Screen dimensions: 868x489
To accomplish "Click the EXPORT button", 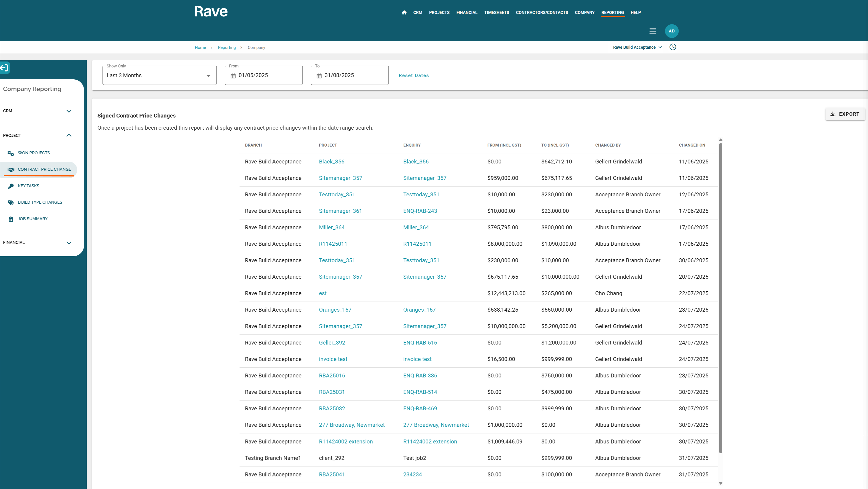I will pyautogui.click(x=845, y=114).
